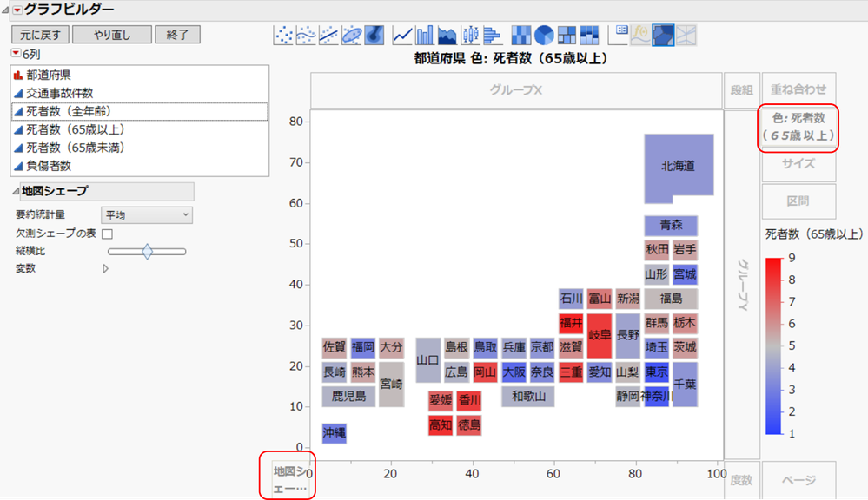Select the 負傷者数 column
This screenshot has height=500, width=868.
pyautogui.click(x=140, y=166)
